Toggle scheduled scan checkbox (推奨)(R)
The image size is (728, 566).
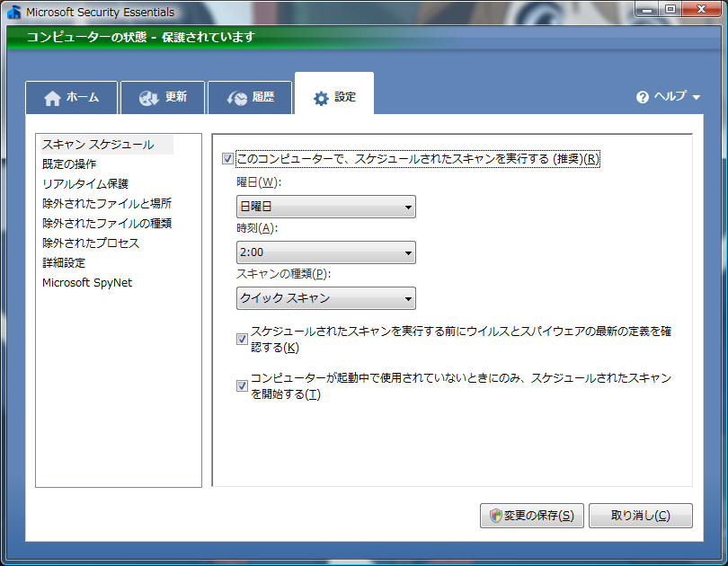coord(227,159)
